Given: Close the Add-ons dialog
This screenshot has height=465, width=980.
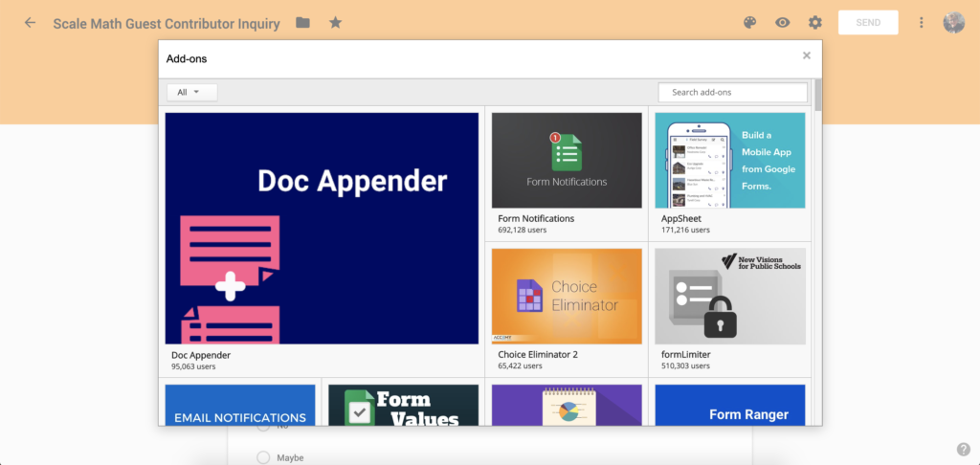Looking at the screenshot, I should [807, 55].
